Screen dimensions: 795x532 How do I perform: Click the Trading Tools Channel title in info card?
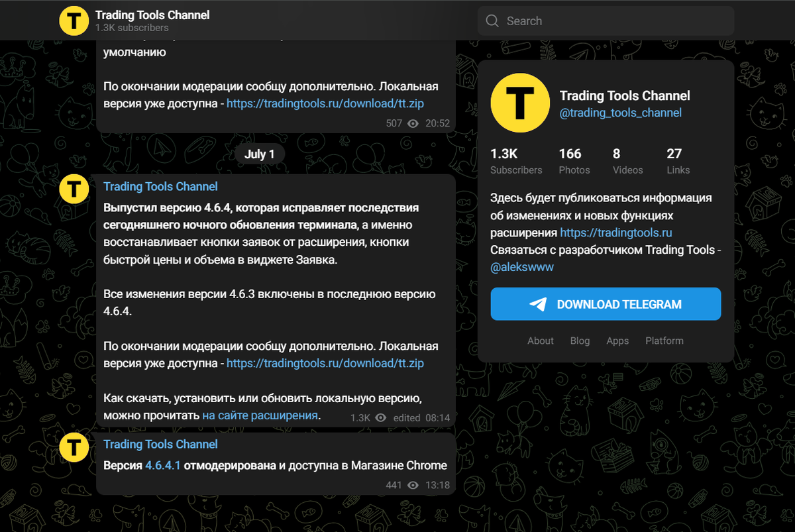(x=625, y=95)
